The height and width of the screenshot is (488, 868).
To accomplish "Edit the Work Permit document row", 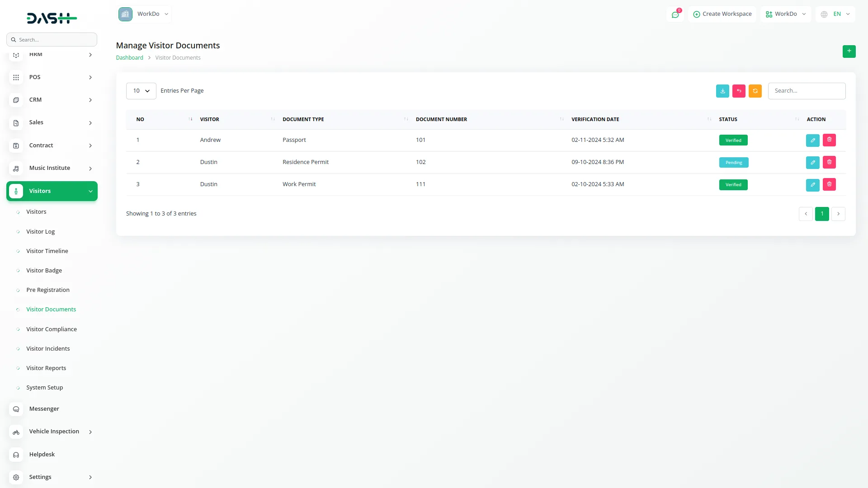I will coord(812,184).
